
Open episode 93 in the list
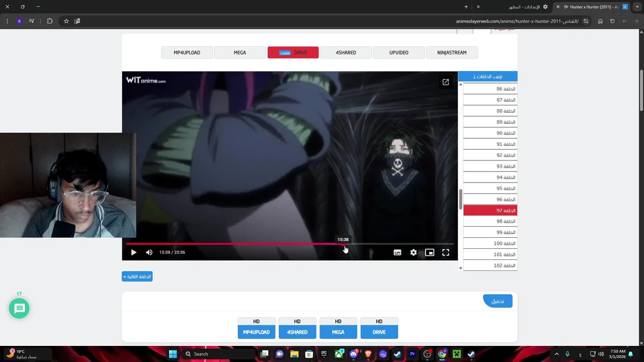coord(490,166)
